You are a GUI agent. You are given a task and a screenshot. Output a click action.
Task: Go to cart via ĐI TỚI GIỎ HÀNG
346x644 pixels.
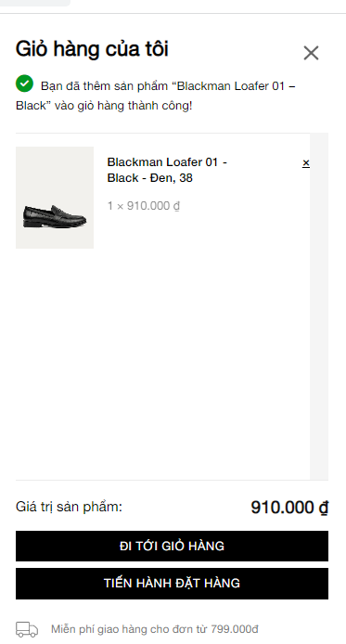tap(172, 546)
